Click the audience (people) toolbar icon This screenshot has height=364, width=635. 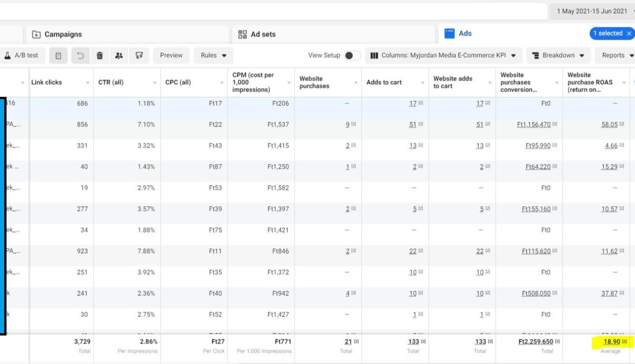(119, 55)
